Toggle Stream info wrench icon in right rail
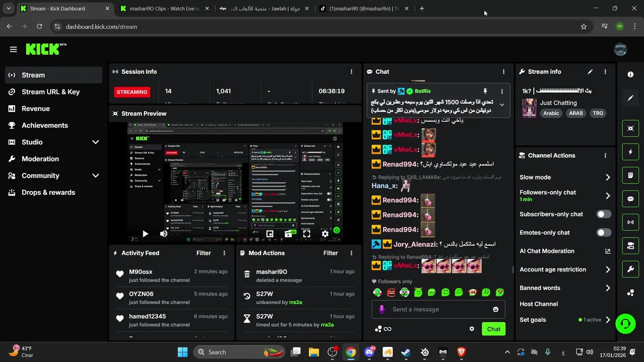 [630, 269]
